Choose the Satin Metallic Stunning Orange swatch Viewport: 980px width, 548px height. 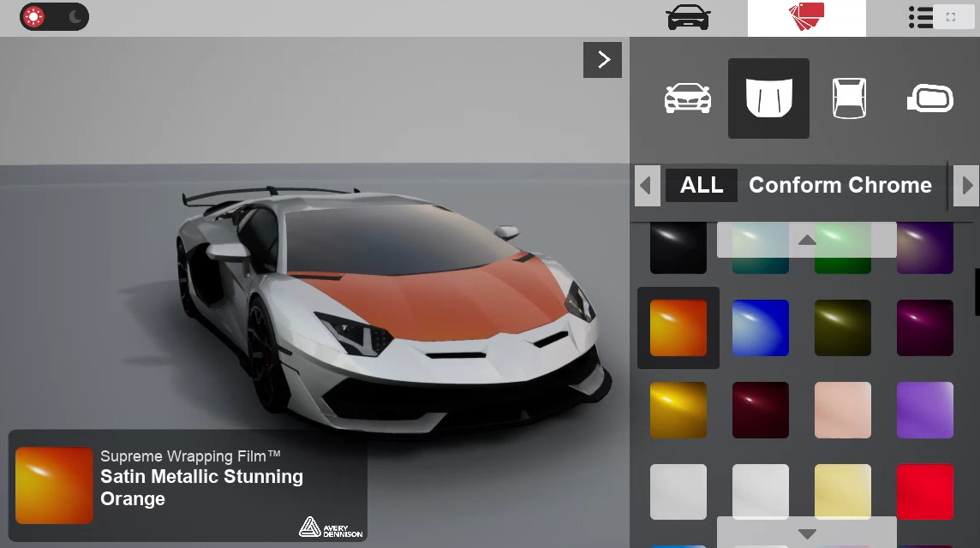pyautogui.click(x=678, y=328)
